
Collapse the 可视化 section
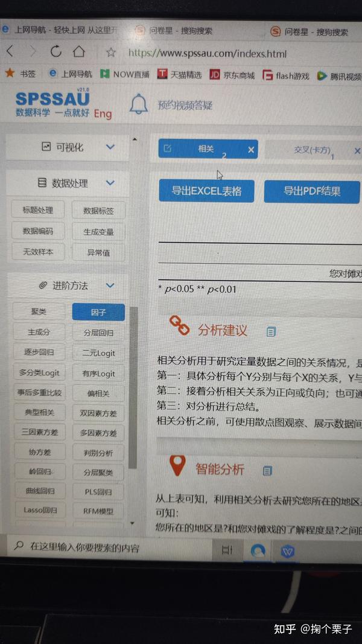(x=110, y=147)
